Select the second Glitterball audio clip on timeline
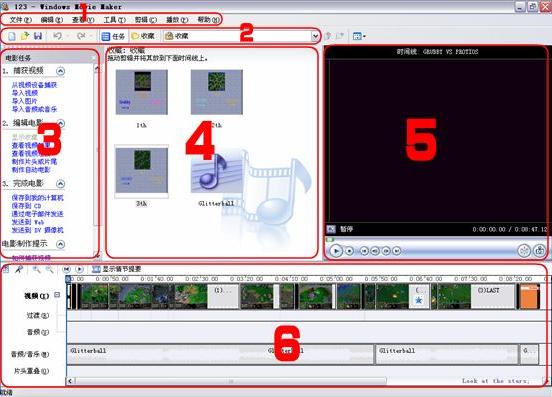Viewport: 552px width, 397px height. (x=446, y=354)
